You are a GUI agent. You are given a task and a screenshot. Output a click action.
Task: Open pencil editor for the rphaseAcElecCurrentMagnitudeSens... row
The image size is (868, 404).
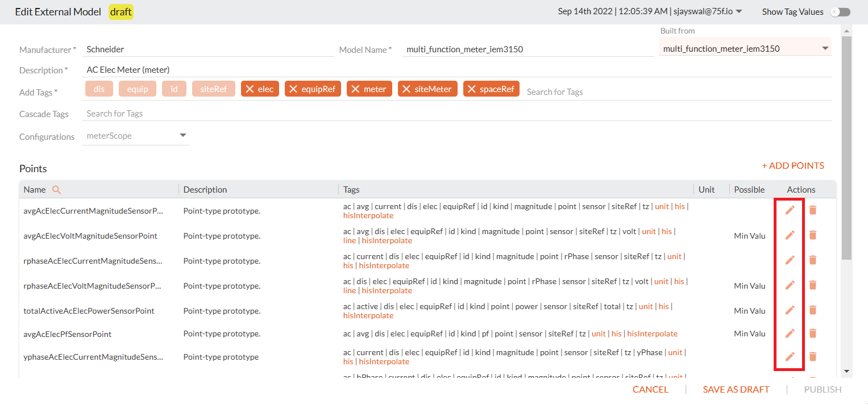tap(790, 260)
